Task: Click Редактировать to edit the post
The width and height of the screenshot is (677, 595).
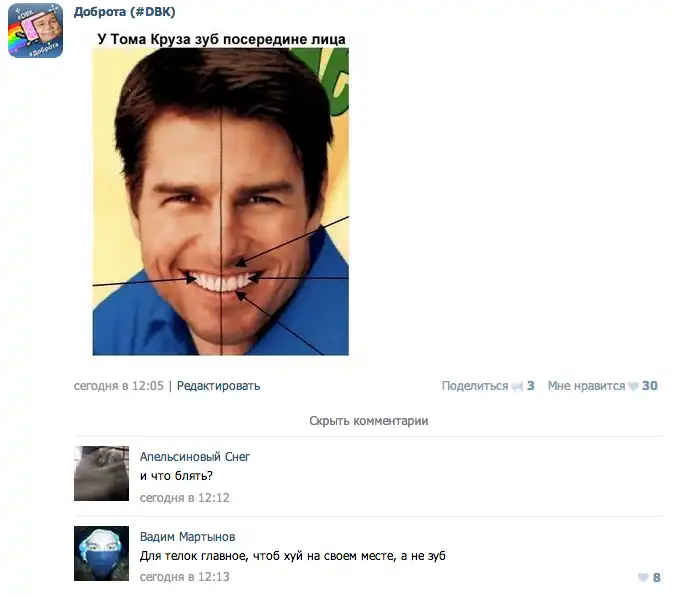Action: [218, 386]
